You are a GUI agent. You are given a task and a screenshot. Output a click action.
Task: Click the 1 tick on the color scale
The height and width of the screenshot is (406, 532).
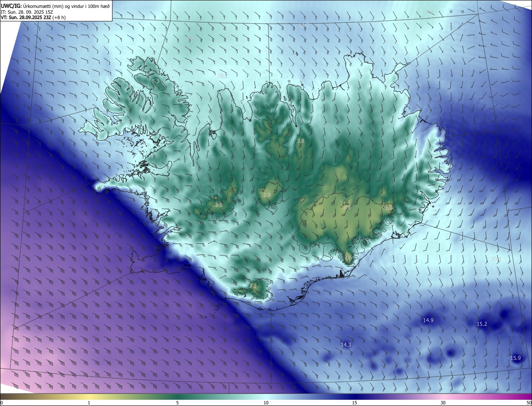coord(89,403)
